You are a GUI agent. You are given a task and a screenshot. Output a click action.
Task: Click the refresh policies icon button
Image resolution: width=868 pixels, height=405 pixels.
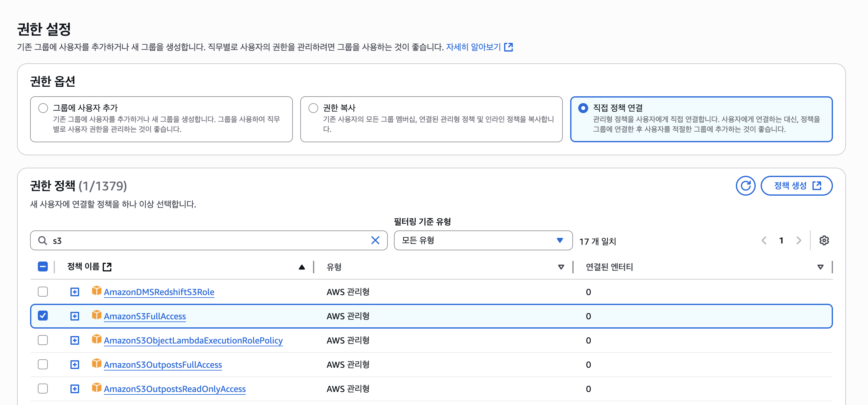click(745, 185)
